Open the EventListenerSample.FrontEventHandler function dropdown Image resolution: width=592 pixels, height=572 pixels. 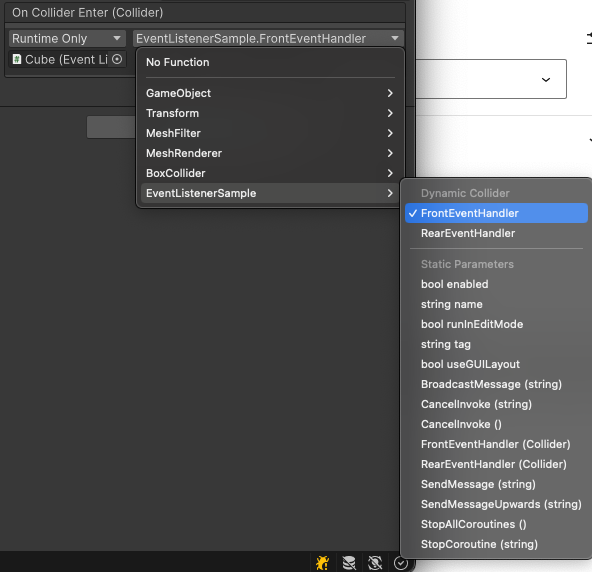tap(268, 39)
